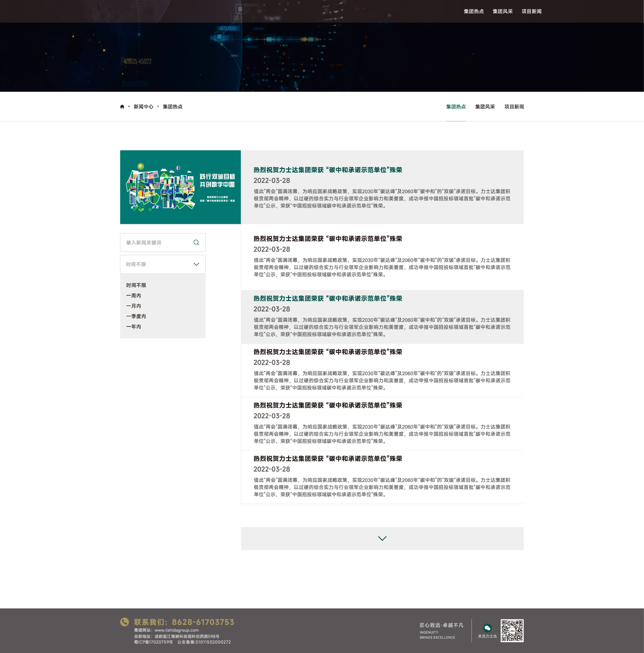Screen dimensions: 644x653
Task: Open the featured news thumbnail image
Action: point(180,187)
